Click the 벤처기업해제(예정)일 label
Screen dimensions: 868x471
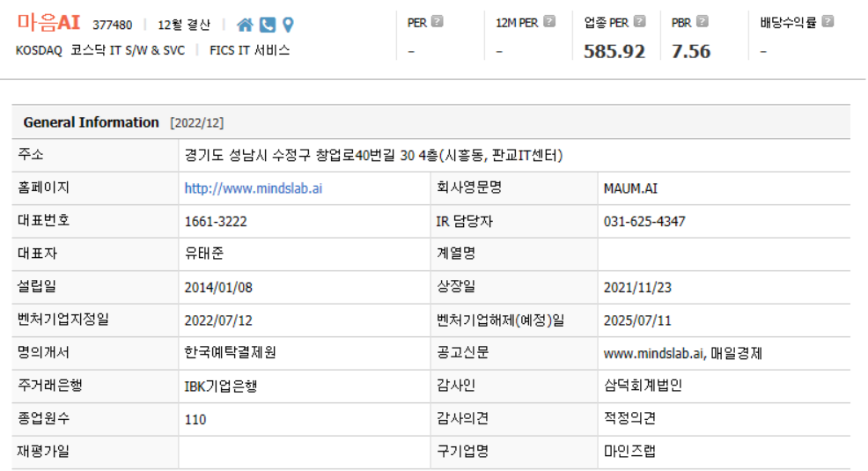click(x=500, y=320)
